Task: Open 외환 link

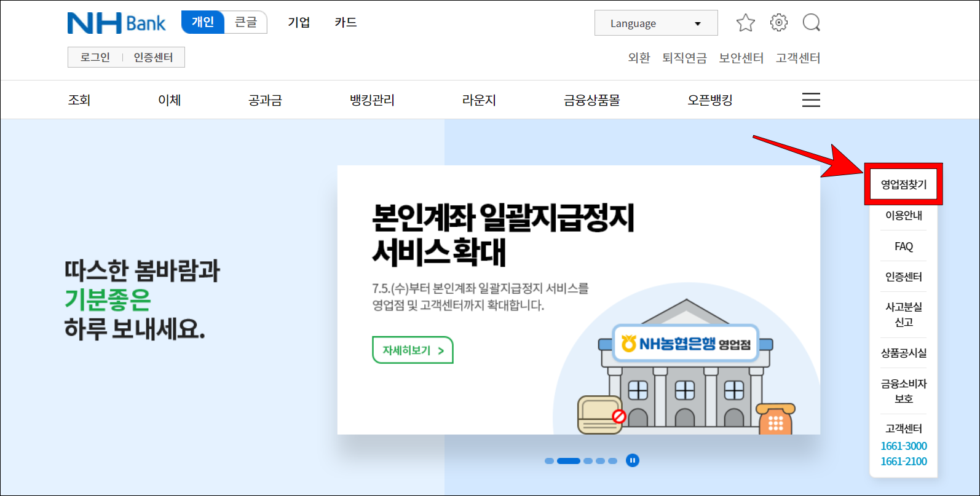Action: pyautogui.click(x=639, y=58)
